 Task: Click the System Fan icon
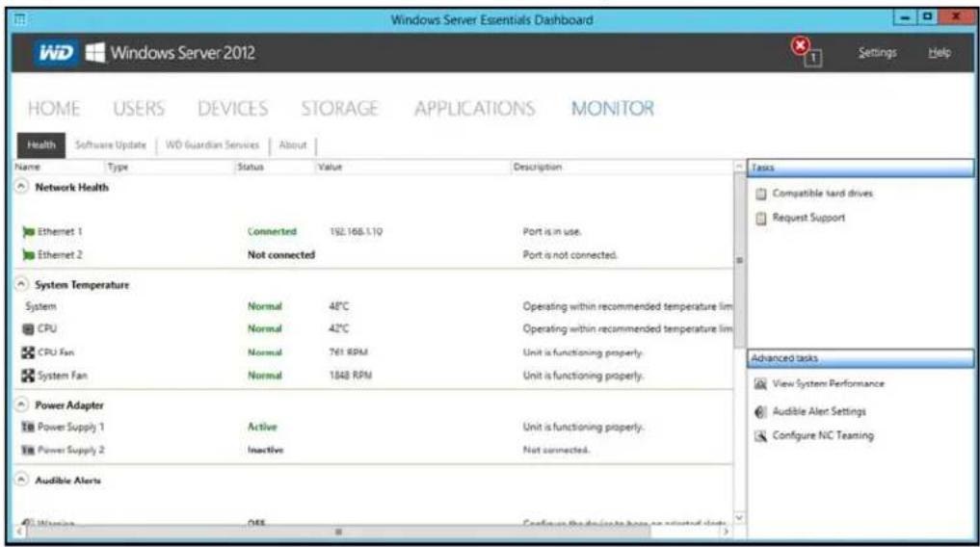(28, 376)
